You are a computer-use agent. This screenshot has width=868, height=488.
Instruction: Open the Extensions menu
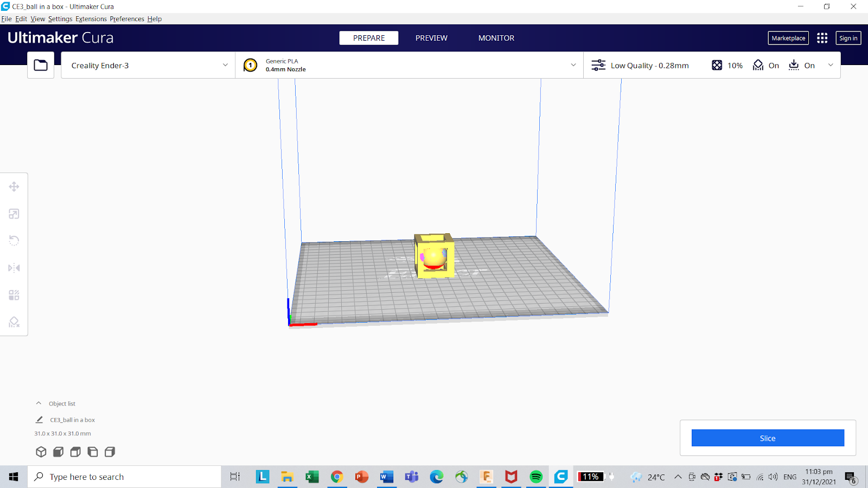(x=91, y=19)
